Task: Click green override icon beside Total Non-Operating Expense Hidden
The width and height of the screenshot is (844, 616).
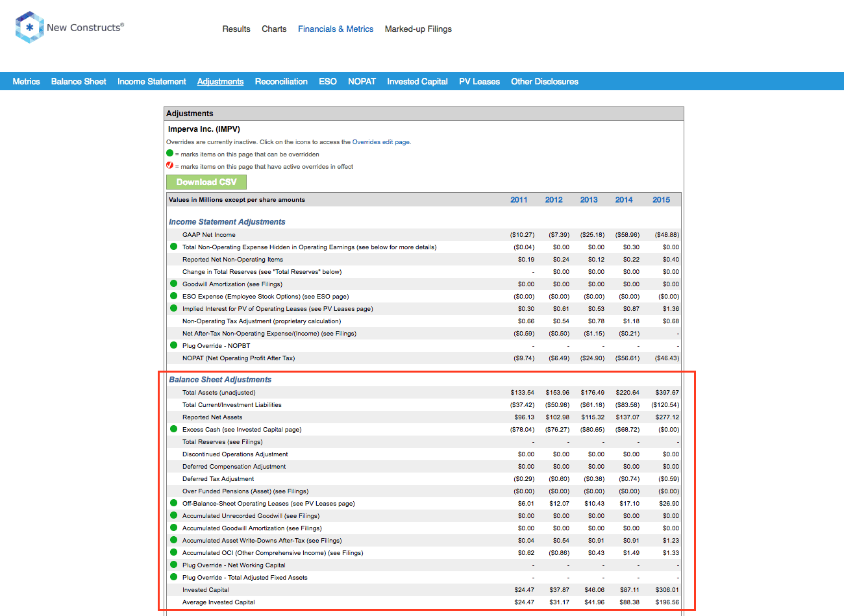Action: coord(173,247)
